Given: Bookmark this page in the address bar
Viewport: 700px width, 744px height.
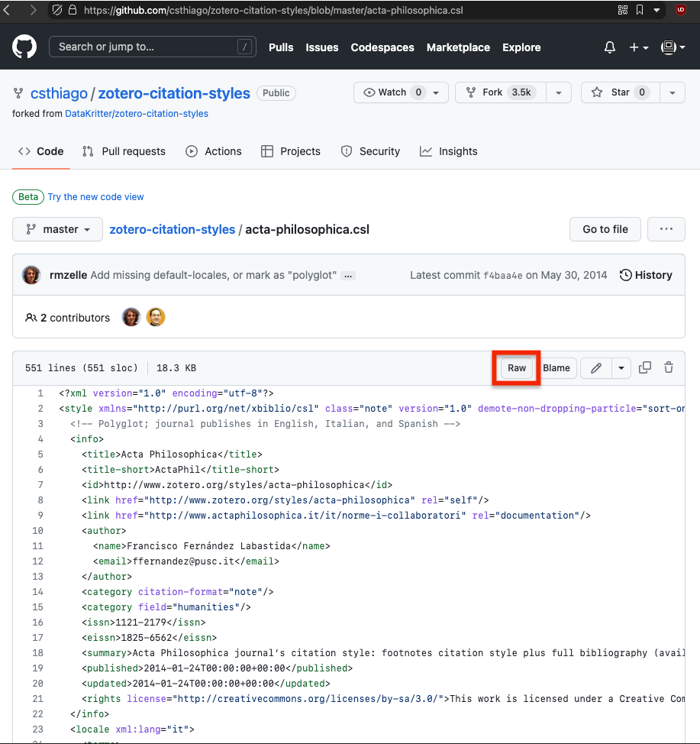Looking at the screenshot, I should click(640, 10).
